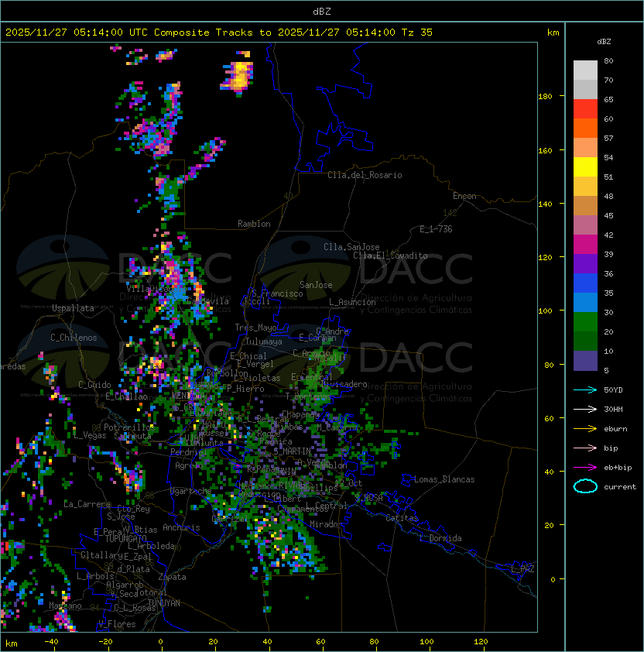
Task: Click the km unit label at the bottom left
Action: [x=12, y=643]
